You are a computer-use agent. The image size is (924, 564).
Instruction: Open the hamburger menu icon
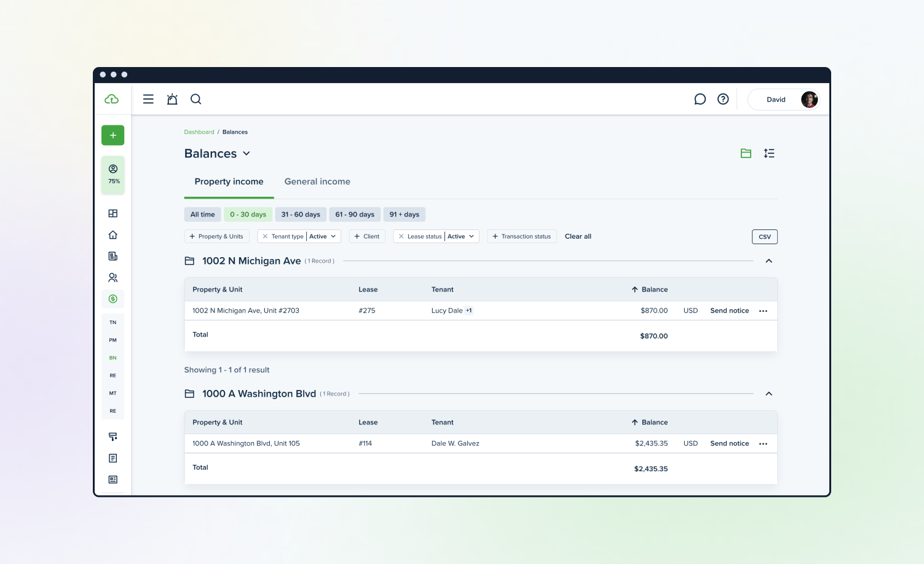pos(148,99)
